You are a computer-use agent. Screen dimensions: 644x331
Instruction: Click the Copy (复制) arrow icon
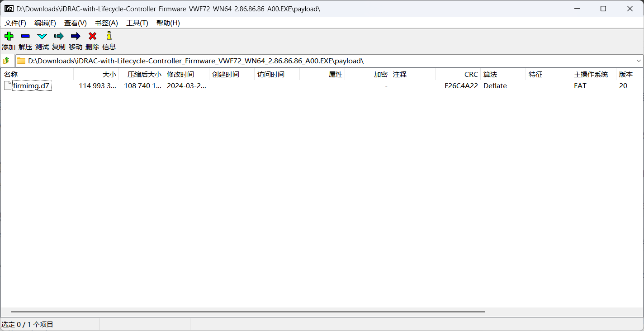(59, 36)
